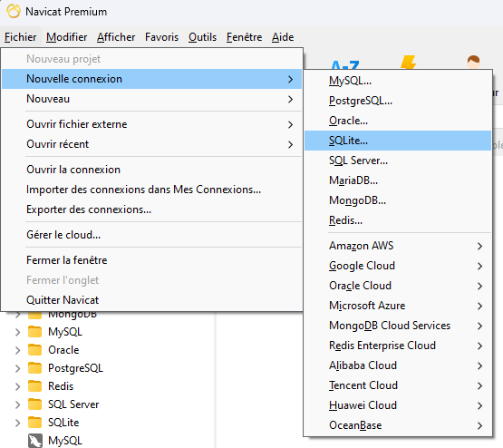503x448 pixels.
Task: Expand Redis Enterprise Cloud submenu
Action: click(398, 346)
